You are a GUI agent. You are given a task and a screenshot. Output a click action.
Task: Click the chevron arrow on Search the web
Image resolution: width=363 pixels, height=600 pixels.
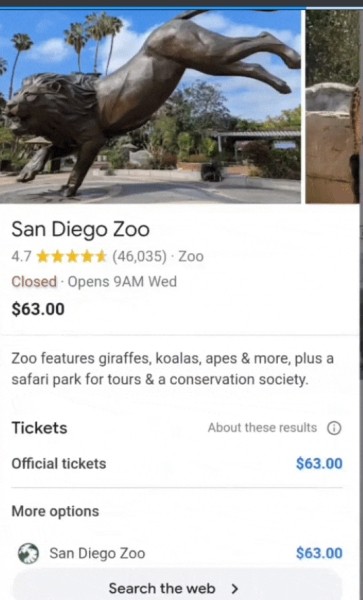click(x=235, y=589)
